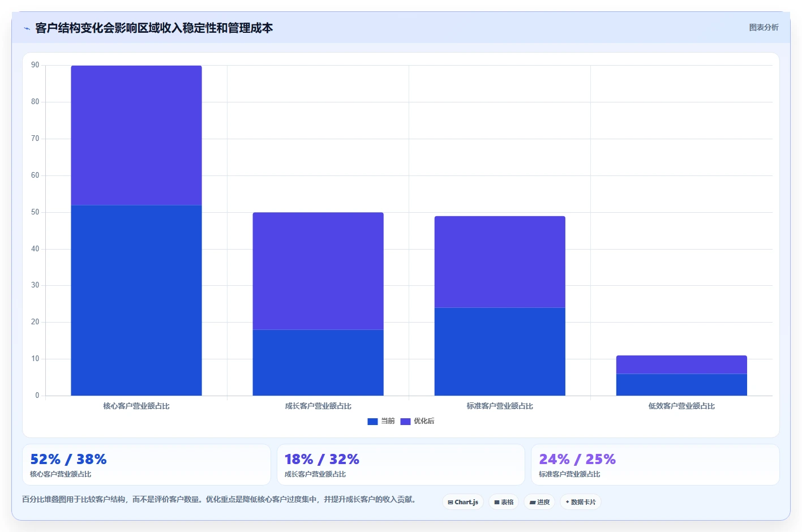Click the chart title 客户结构变化会影响区域收入稳定性和管理成本
Viewport: 802px width, 532px height.
154,28
